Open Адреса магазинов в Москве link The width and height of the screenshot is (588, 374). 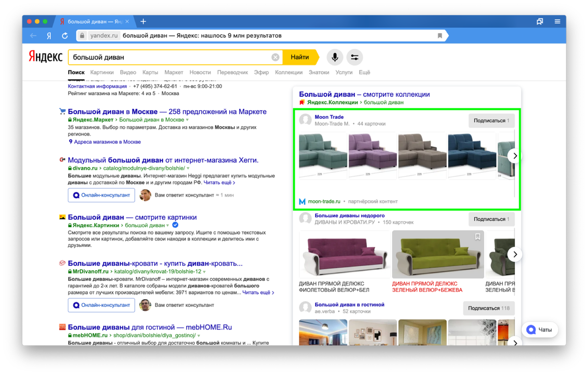pyautogui.click(x=107, y=142)
